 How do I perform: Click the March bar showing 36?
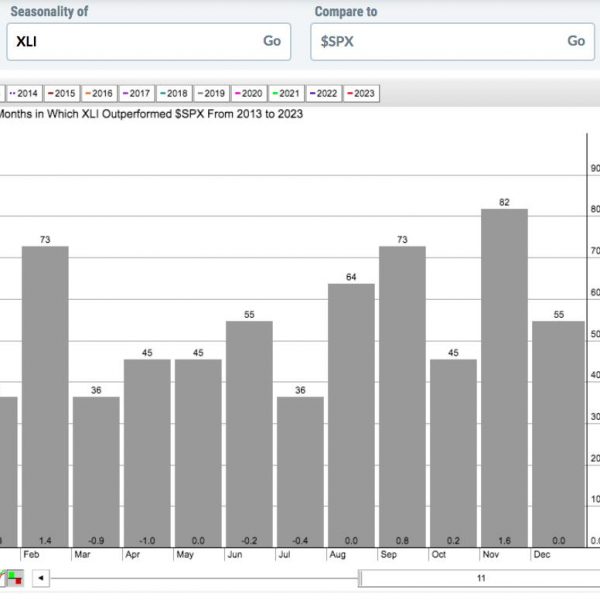tap(96, 472)
